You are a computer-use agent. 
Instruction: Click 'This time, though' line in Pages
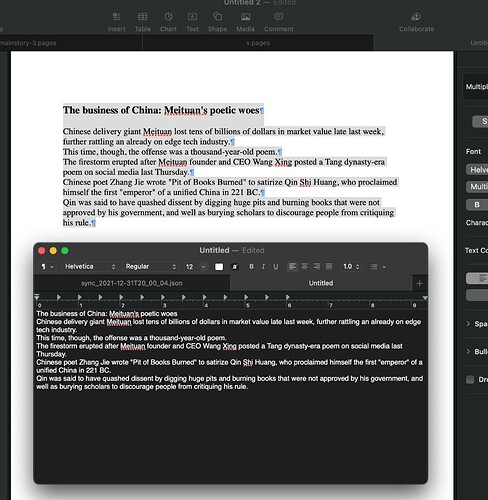(170, 152)
